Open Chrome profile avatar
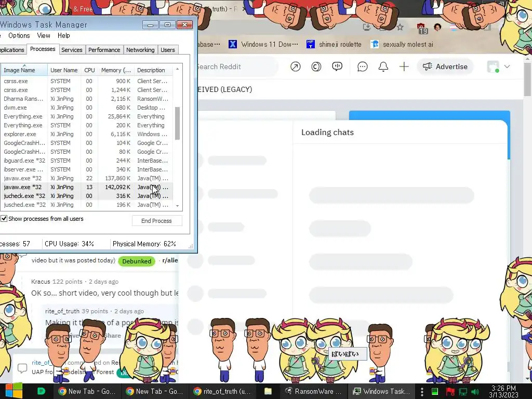532x399 pixels. point(437,27)
